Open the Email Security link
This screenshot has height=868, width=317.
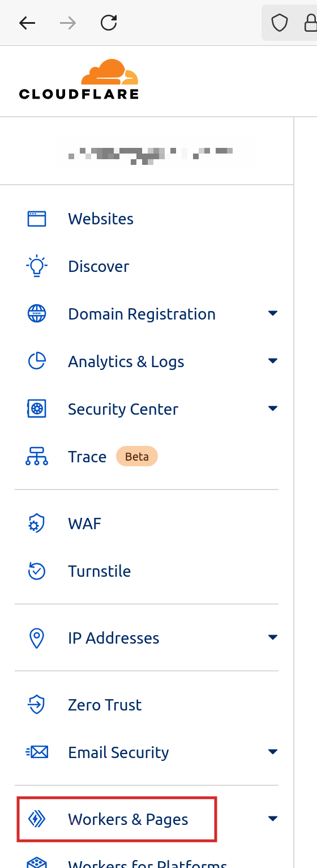pos(118,752)
